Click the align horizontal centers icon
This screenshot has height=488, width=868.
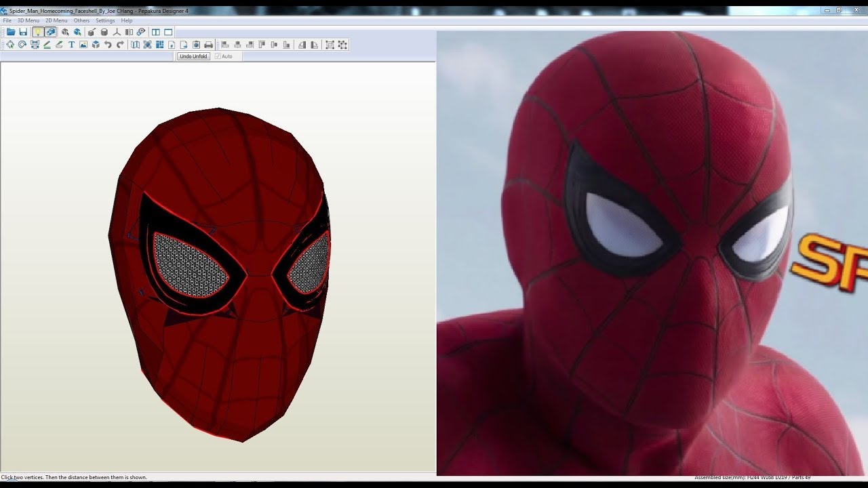[237, 45]
